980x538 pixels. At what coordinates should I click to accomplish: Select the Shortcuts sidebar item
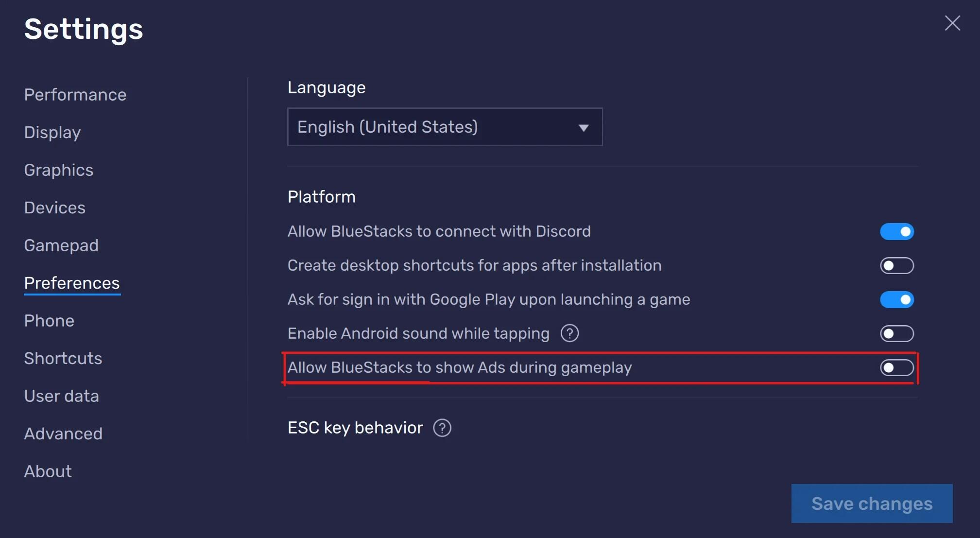point(63,358)
